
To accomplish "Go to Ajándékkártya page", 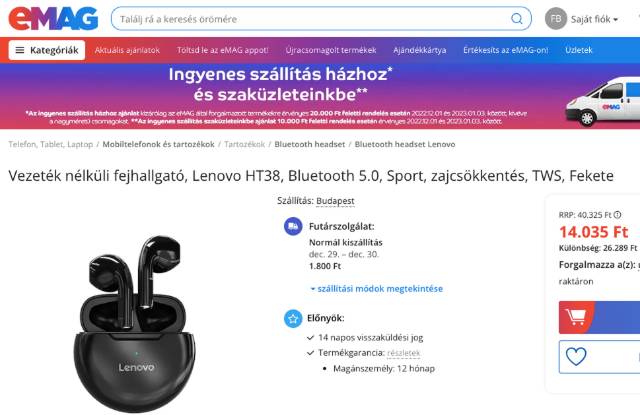I will tap(420, 50).
